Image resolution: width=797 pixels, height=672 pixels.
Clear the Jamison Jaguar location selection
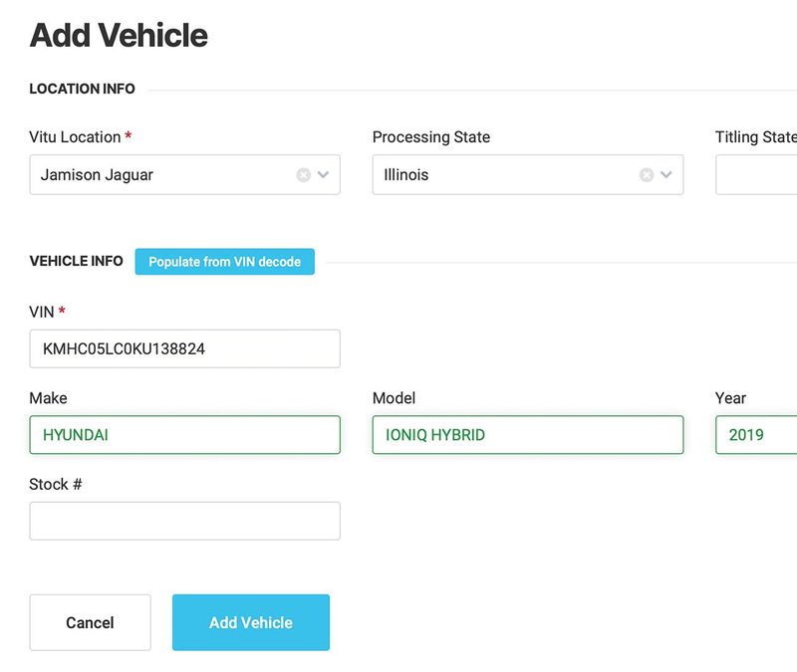[x=304, y=175]
